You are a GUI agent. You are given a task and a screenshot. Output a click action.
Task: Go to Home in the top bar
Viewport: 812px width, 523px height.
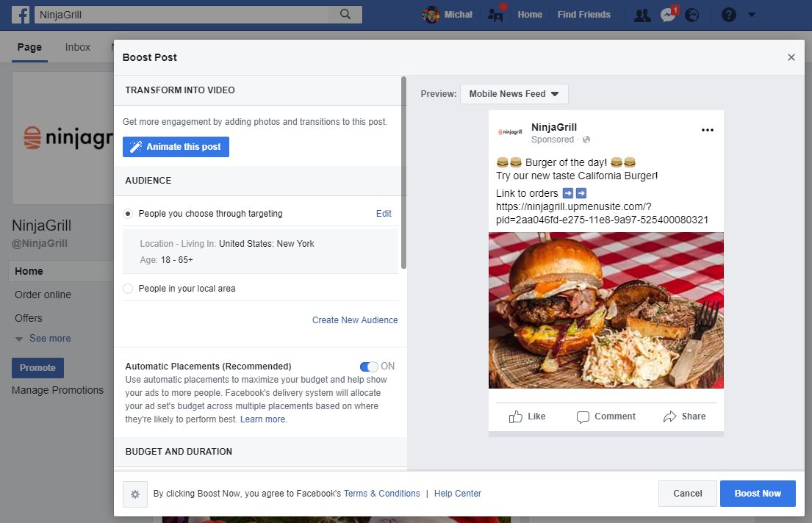click(530, 15)
